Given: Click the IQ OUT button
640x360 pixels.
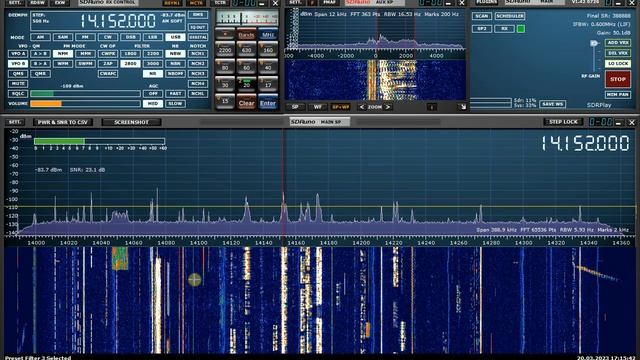Looking at the screenshot, I should [x=198, y=27].
